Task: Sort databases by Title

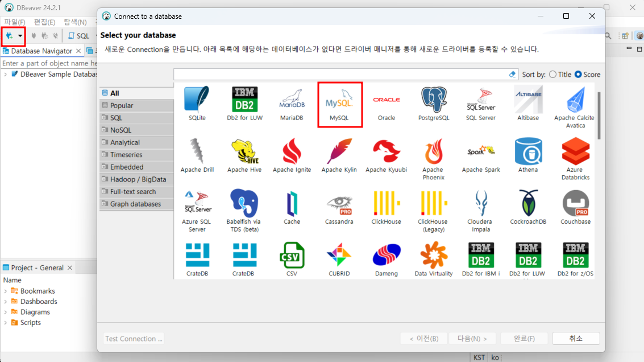Action: coord(560,75)
